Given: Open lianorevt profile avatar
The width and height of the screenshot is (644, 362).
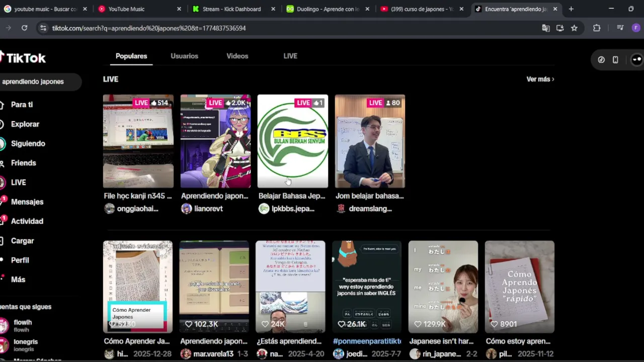Looking at the screenshot, I should tap(187, 209).
